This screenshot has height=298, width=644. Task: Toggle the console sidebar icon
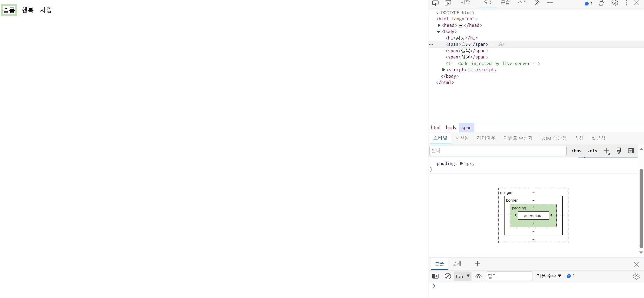point(435,276)
